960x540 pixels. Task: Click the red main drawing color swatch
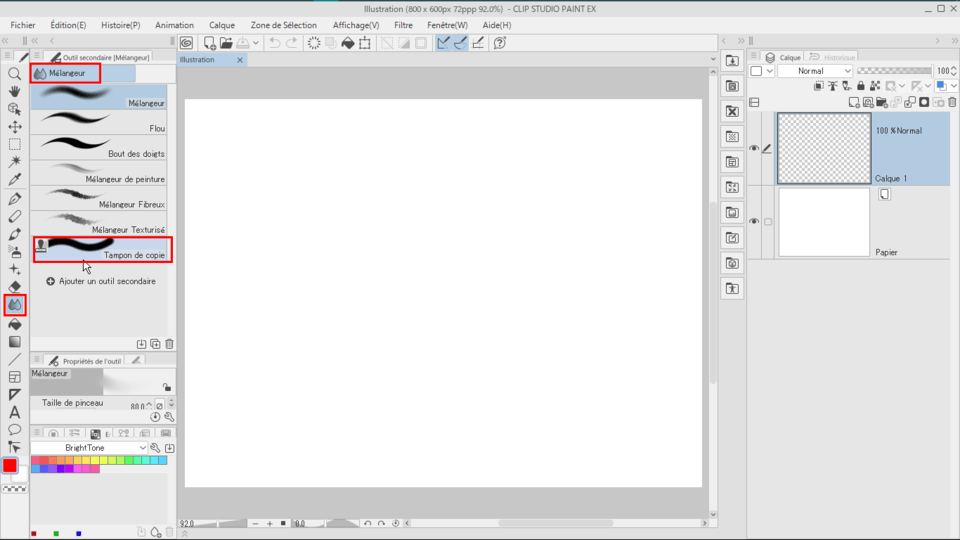pyautogui.click(x=10, y=465)
